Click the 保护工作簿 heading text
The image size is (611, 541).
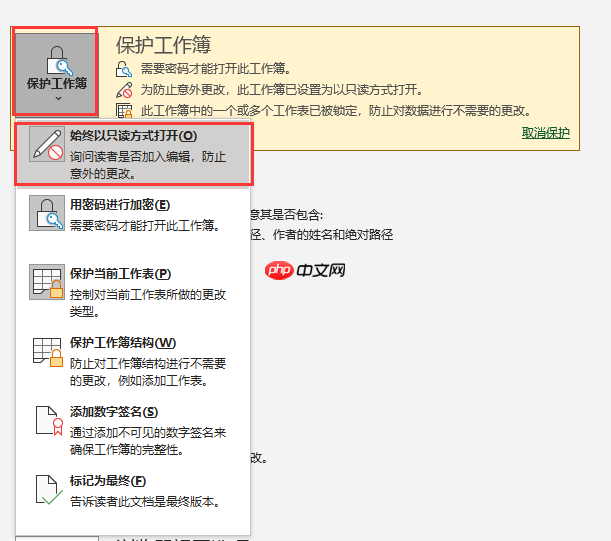click(x=163, y=45)
